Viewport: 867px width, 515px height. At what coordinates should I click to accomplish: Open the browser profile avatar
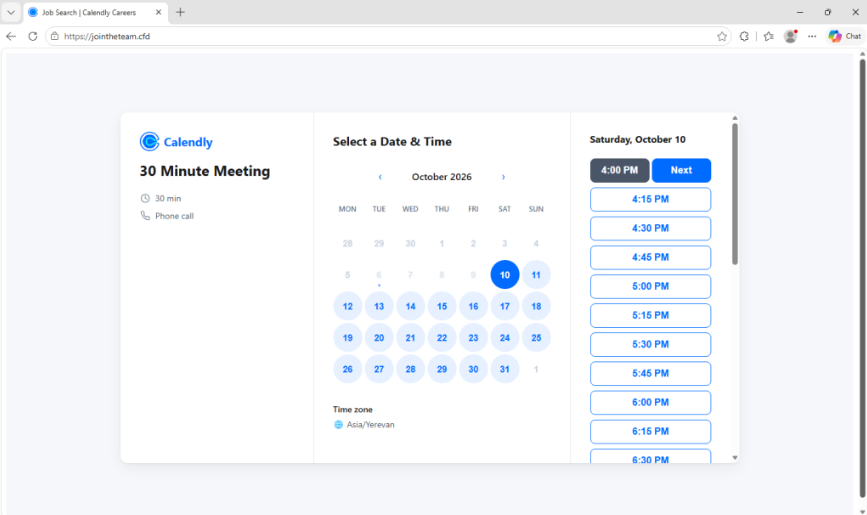coord(791,36)
